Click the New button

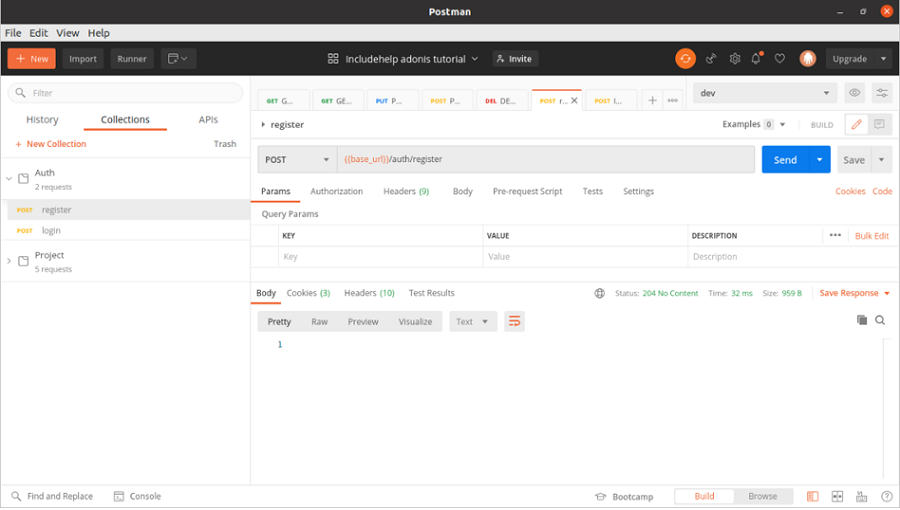[x=32, y=59]
